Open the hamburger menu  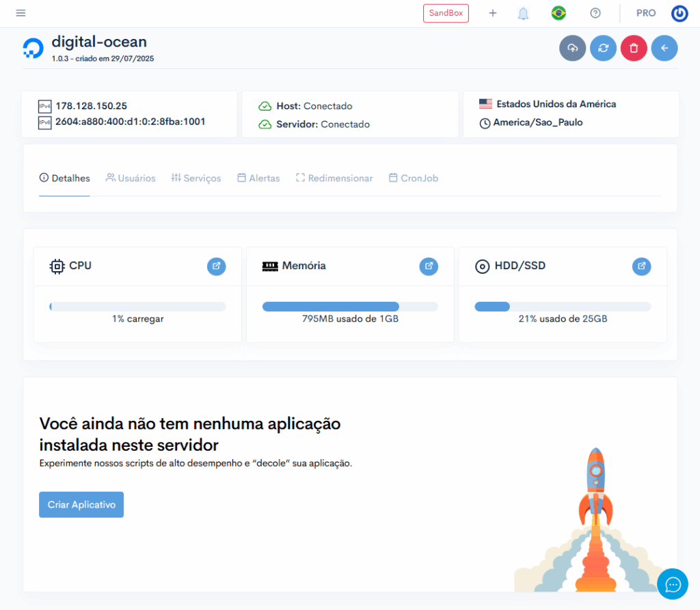click(x=21, y=13)
